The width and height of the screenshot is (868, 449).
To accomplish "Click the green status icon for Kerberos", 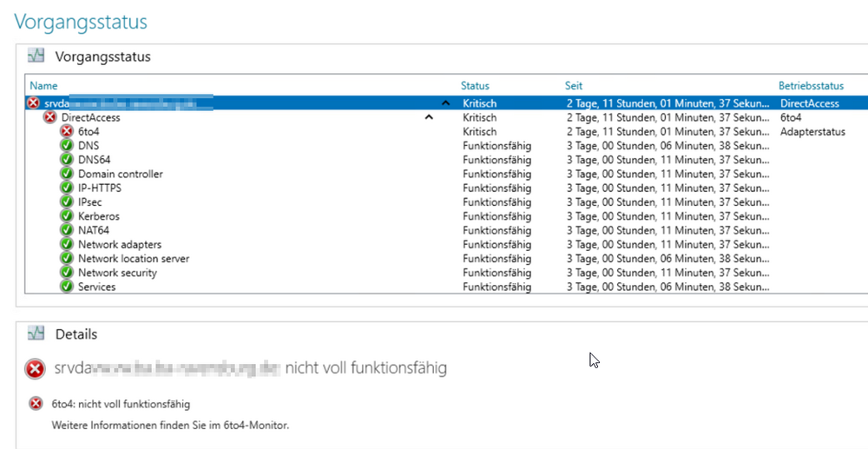I will pyautogui.click(x=67, y=216).
